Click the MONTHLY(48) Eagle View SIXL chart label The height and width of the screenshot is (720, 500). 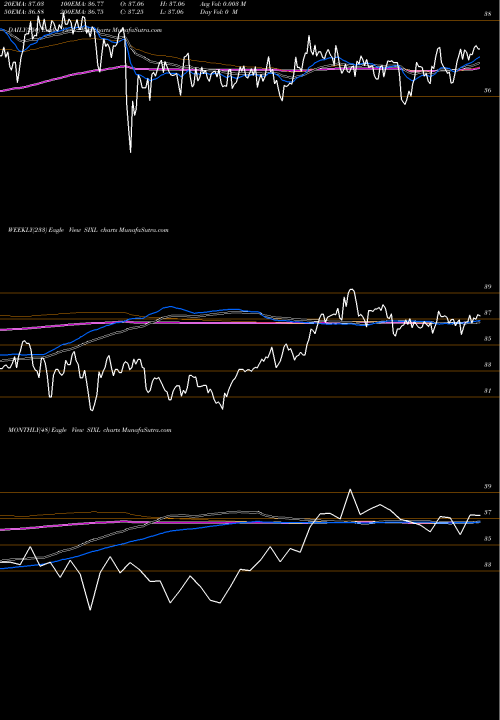pyautogui.click(x=90, y=430)
